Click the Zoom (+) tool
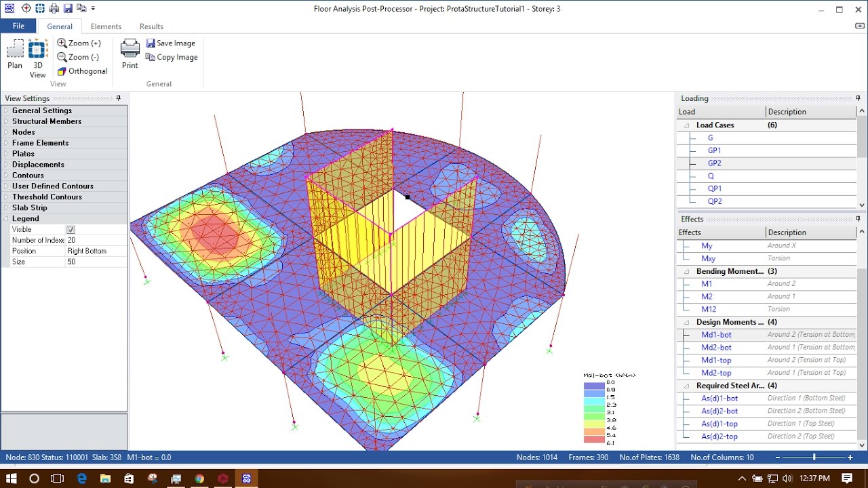Screen dimensions: 868x488 click(x=79, y=43)
